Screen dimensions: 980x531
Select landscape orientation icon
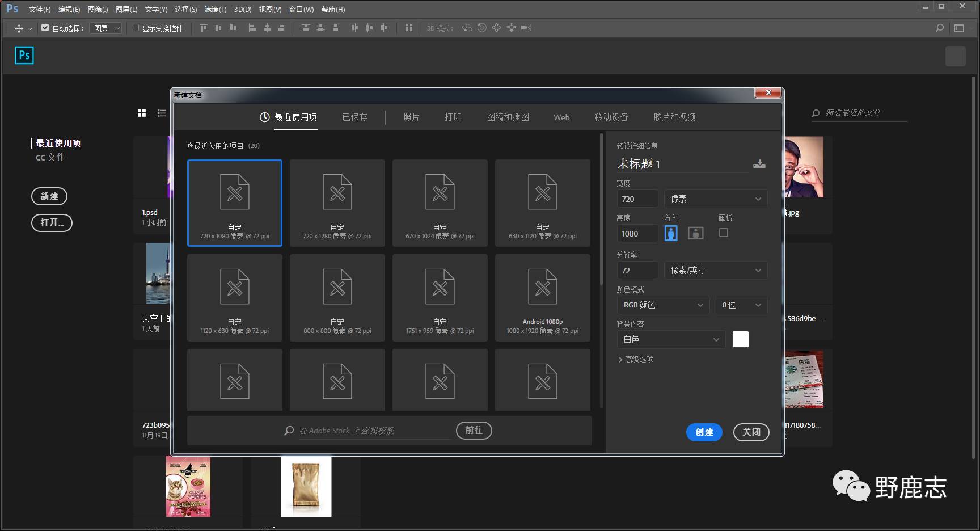[695, 233]
